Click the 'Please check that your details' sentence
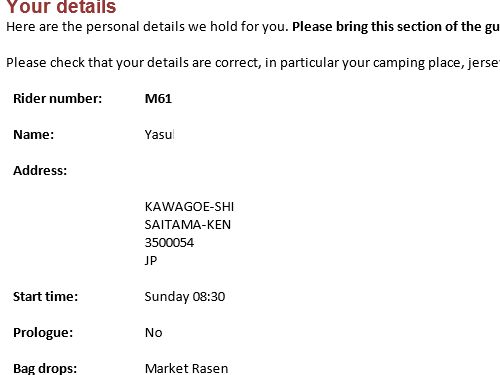 pos(253,63)
